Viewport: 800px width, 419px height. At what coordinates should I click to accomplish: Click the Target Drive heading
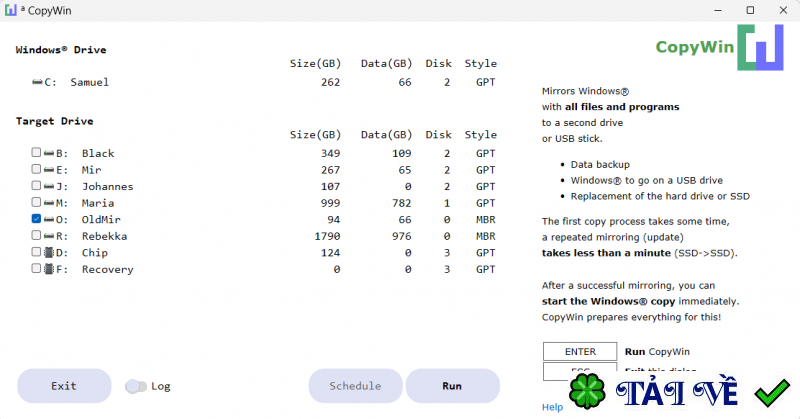[x=55, y=121]
